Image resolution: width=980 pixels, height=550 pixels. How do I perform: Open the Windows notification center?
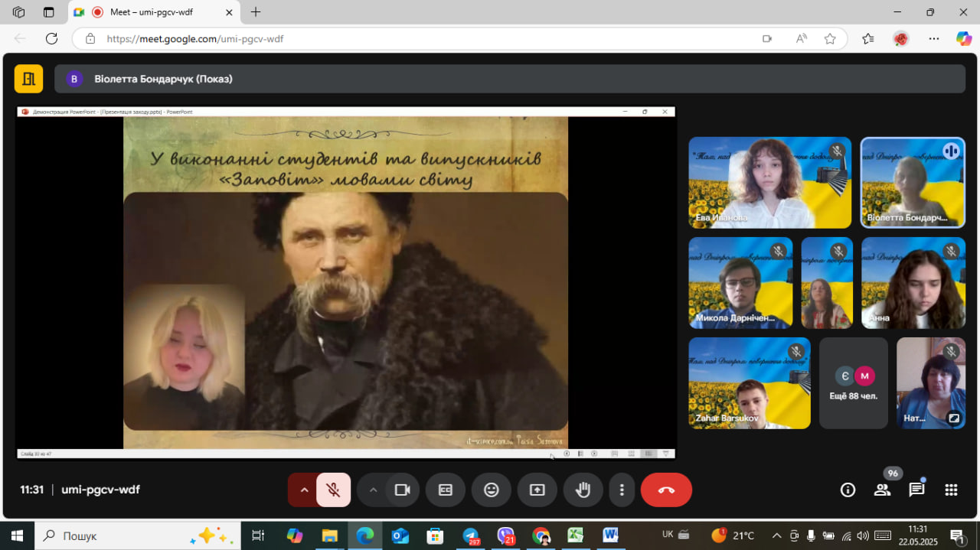point(957,535)
